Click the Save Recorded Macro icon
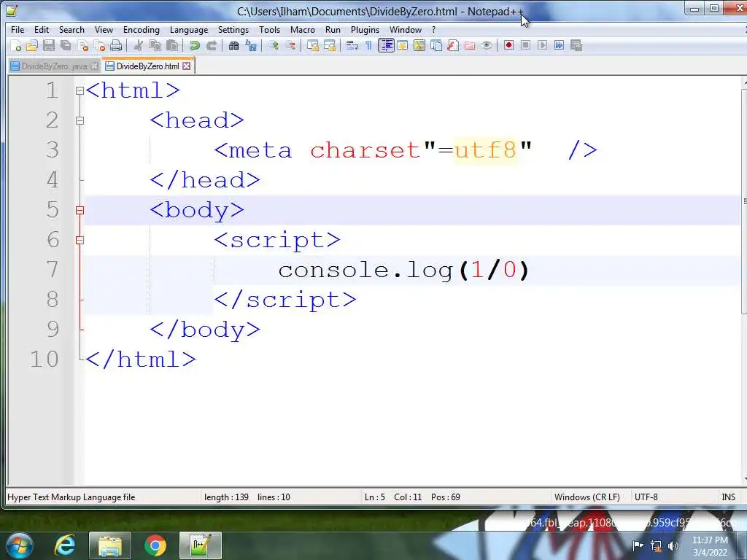This screenshot has height=560, width=747. [x=576, y=46]
